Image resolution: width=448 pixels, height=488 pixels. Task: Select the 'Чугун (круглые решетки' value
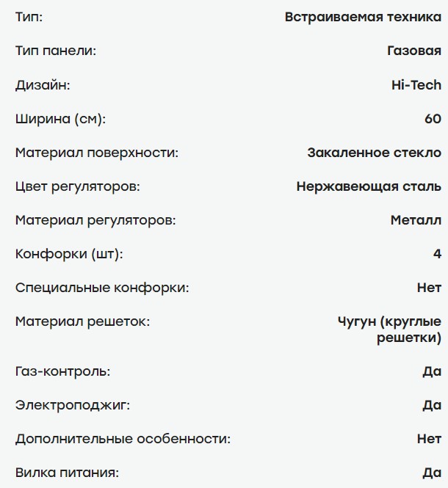click(x=389, y=329)
